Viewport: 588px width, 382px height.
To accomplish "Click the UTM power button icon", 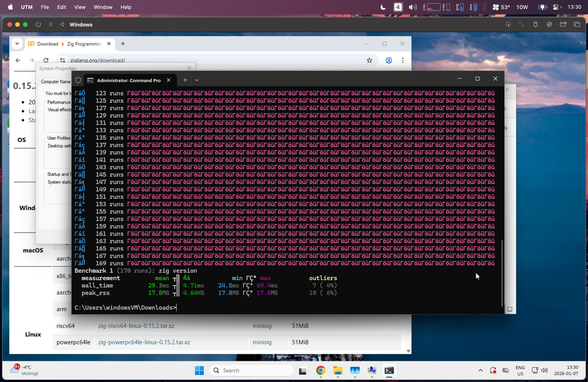I will point(38,25).
